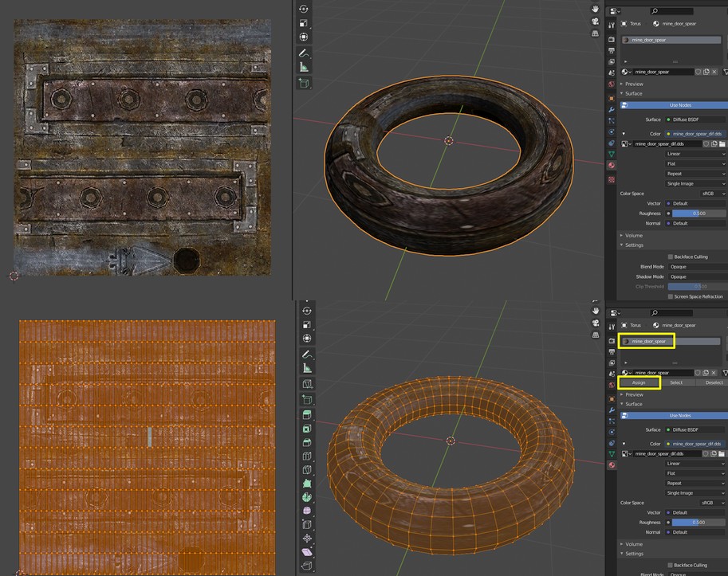This screenshot has width=728, height=576.
Task: Open Output properties tab in lower panel
Action: (612, 351)
